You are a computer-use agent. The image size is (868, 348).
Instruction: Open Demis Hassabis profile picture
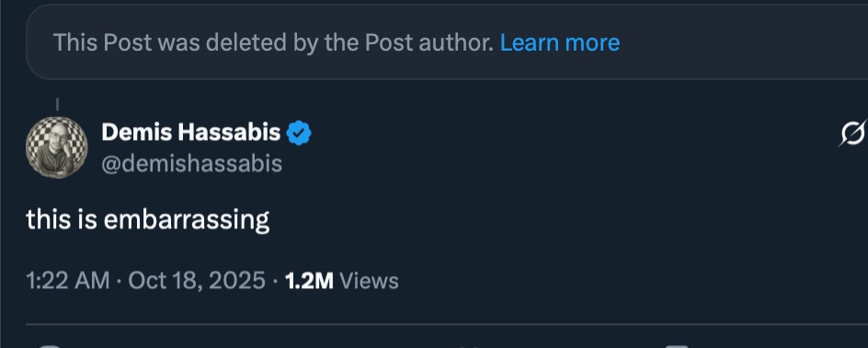(56, 147)
